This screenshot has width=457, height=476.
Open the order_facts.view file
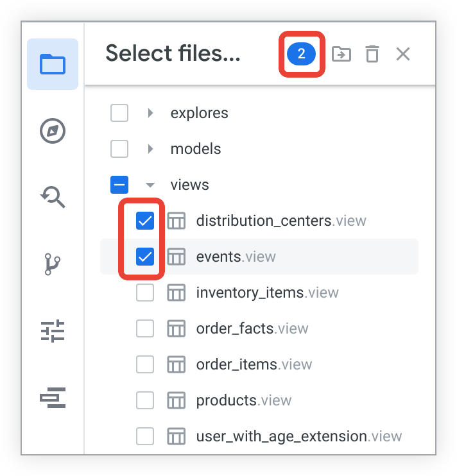[252, 328]
